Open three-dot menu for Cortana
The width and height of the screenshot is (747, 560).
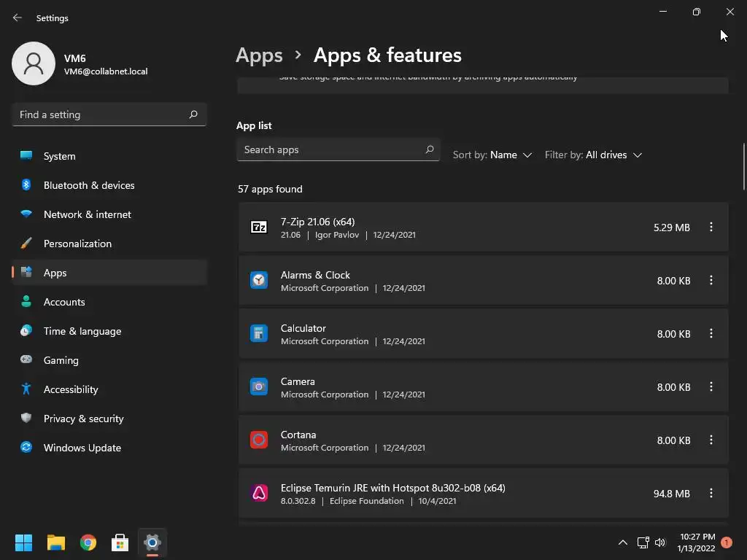(x=711, y=440)
